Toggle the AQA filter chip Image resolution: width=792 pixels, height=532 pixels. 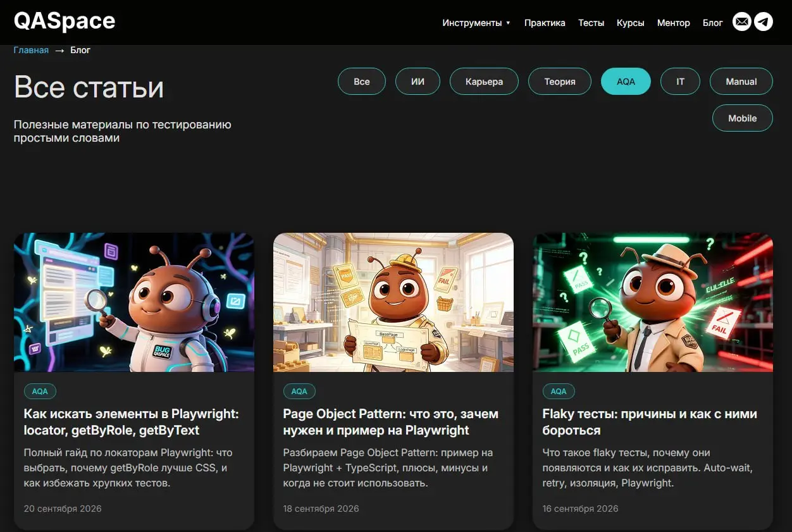point(626,81)
